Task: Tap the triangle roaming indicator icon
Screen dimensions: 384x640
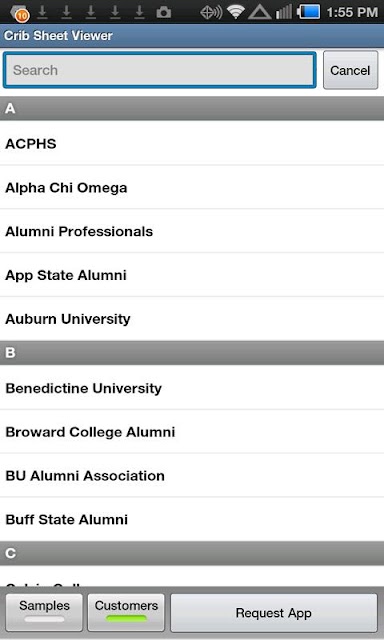Action: tap(260, 12)
